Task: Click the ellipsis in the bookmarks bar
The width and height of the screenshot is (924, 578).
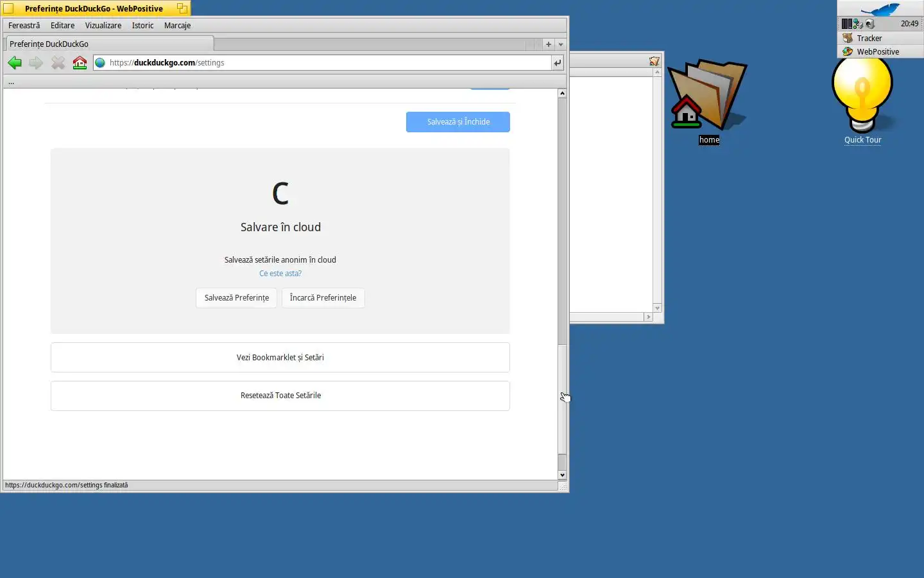Action: [11, 82]
